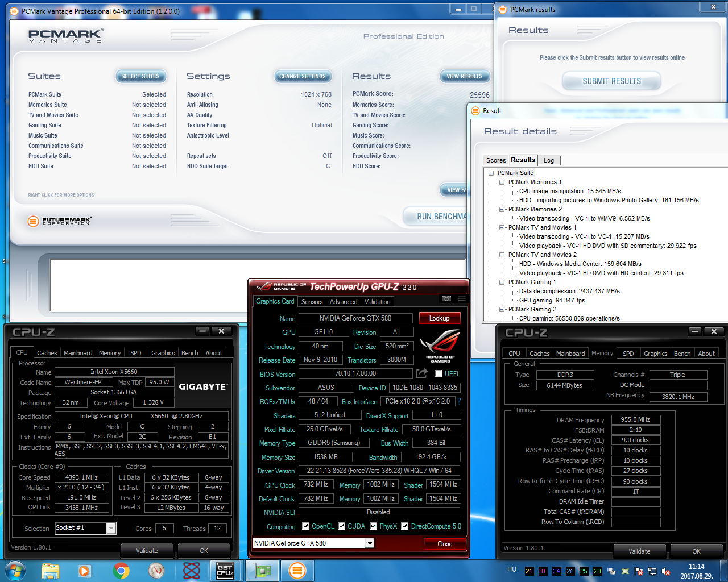The width and height of the screenshot is (728, 582).
Task: Click the GIGABYTE logo in CPU-Z
Action: point(203,386)
